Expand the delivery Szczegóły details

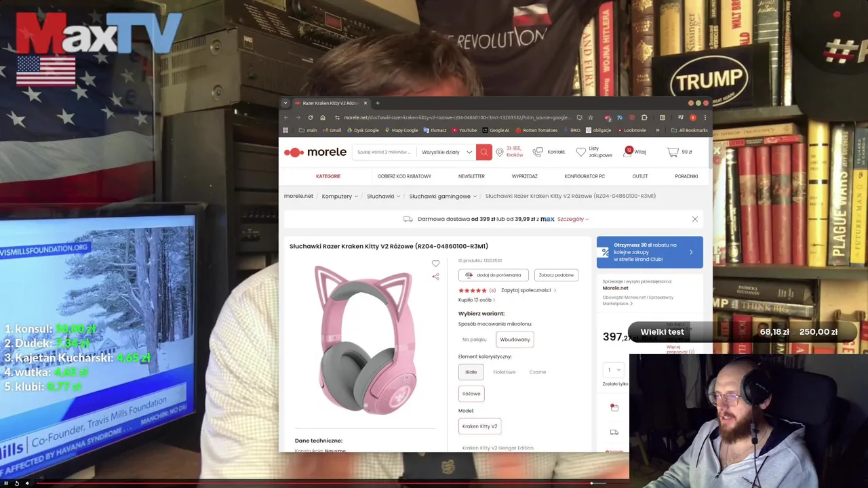pyautogui.click(x=573, y=219)
